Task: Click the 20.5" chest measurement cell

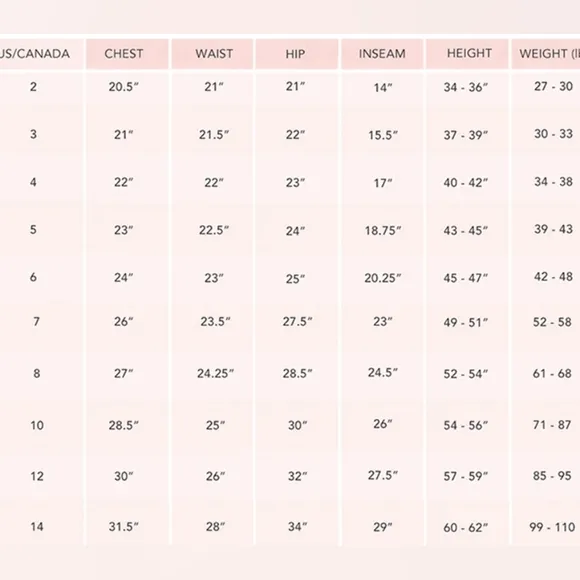Action: (x=124, y=87)
